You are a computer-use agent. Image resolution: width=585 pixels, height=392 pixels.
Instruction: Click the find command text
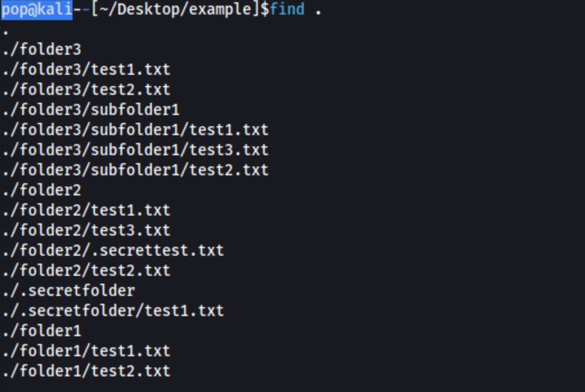point(287,9)
